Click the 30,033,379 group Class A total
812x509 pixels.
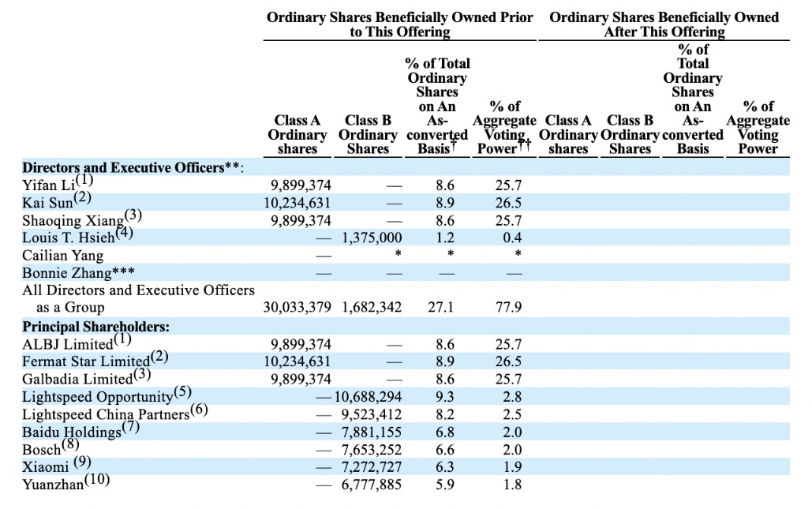[297, 307]
